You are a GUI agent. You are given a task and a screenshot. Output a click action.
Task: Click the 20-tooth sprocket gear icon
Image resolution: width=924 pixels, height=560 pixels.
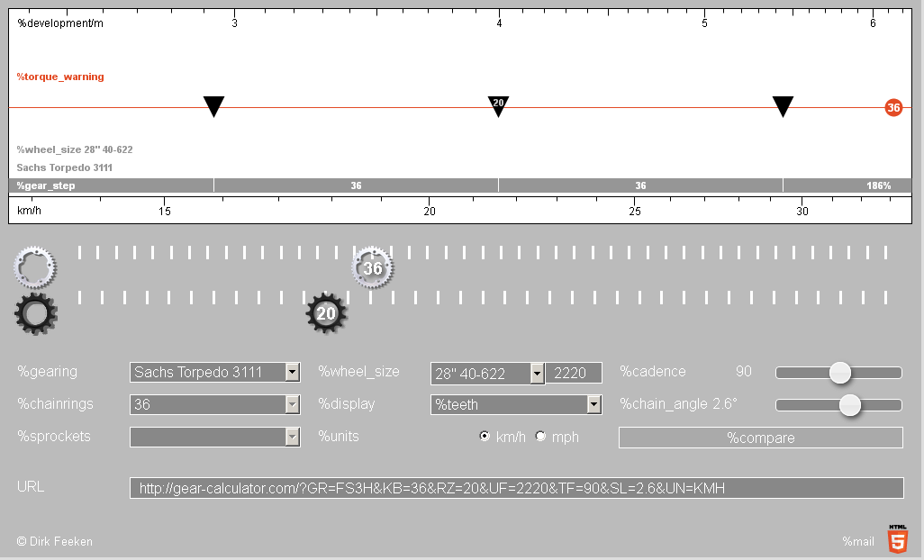(326, 313)
